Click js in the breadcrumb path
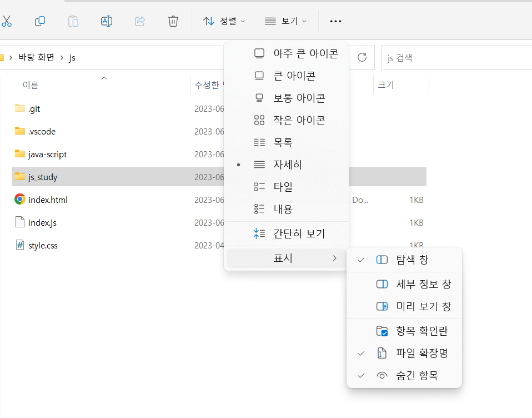 coord(72,58)
